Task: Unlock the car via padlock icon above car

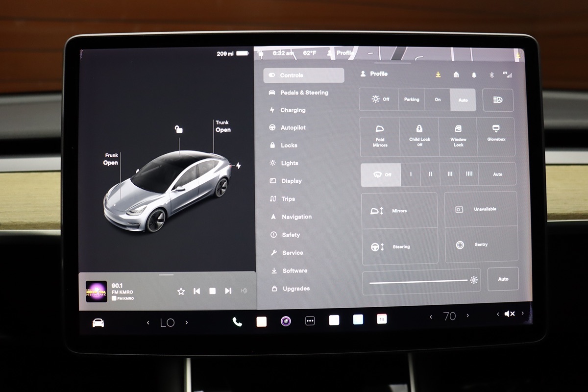Action: [x=179, y=129]
